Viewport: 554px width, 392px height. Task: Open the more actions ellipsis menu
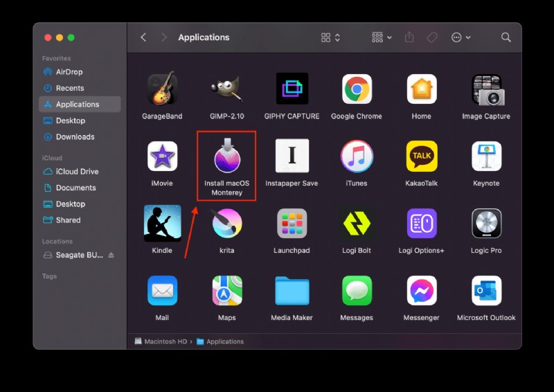tap(461, 37)
